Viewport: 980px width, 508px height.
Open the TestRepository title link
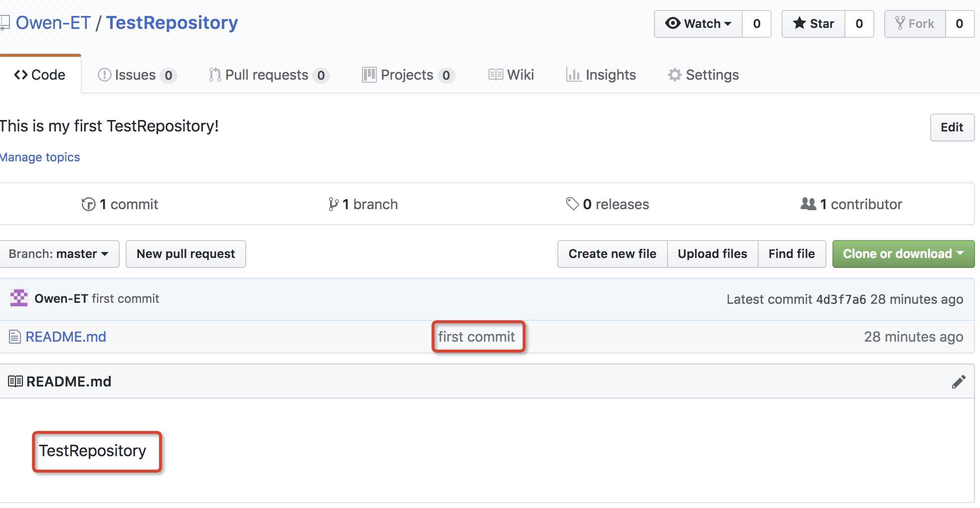coord(172,23)
